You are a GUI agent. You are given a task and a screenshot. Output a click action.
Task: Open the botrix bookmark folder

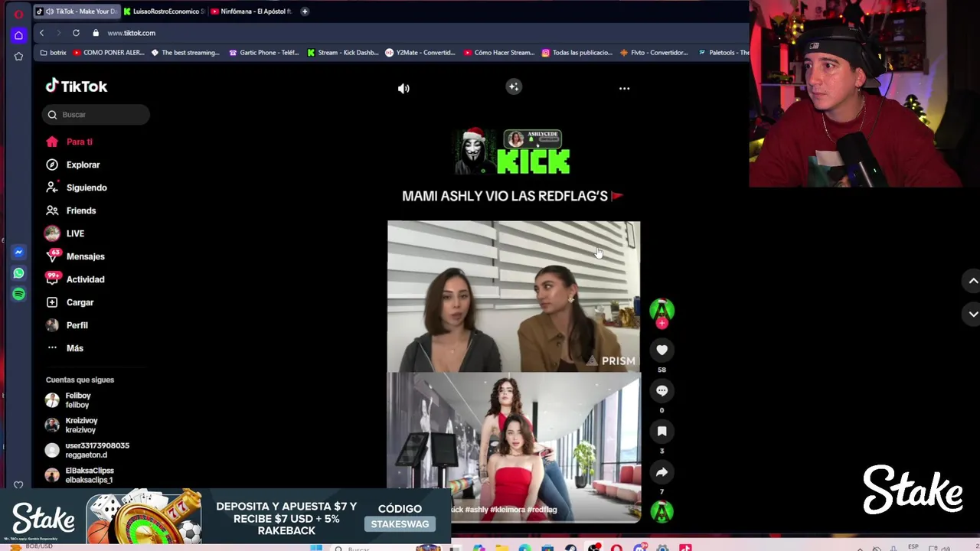pyautogui.click(x=54, y=53)
